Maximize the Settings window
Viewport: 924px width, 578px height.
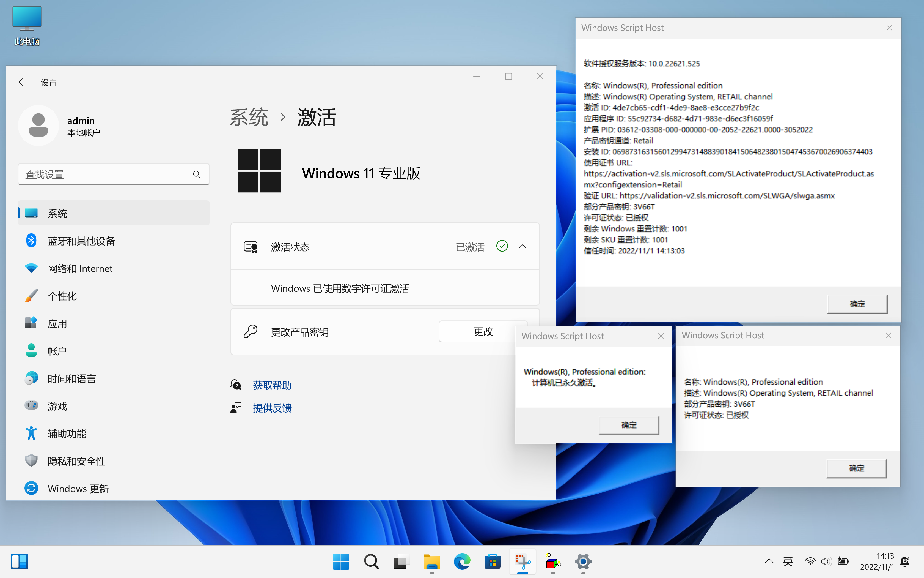(x=508, y=77)
